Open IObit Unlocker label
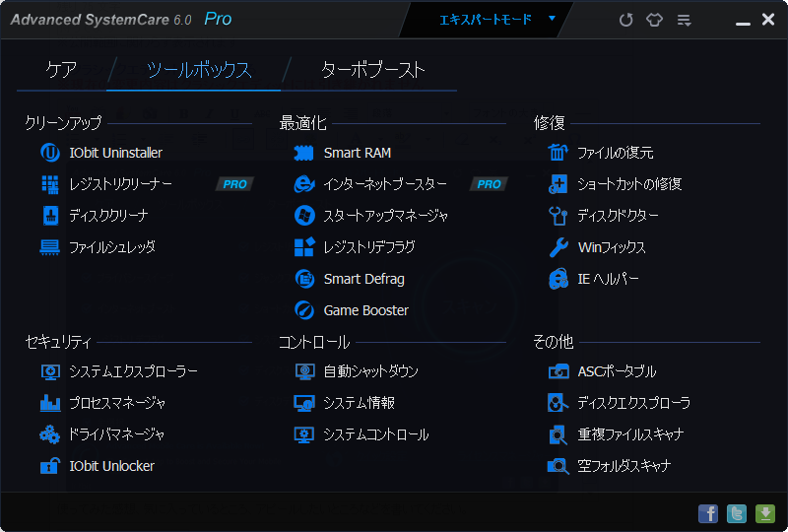788x532 pixels. pyautogui.click(x=111, y=466)
